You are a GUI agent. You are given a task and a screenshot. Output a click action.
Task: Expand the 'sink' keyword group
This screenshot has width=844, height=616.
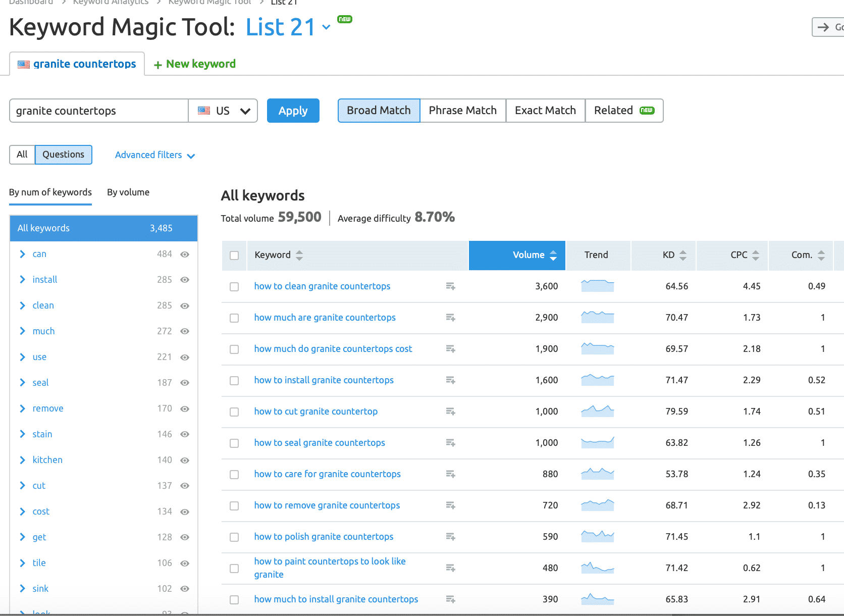click(22, 588)
